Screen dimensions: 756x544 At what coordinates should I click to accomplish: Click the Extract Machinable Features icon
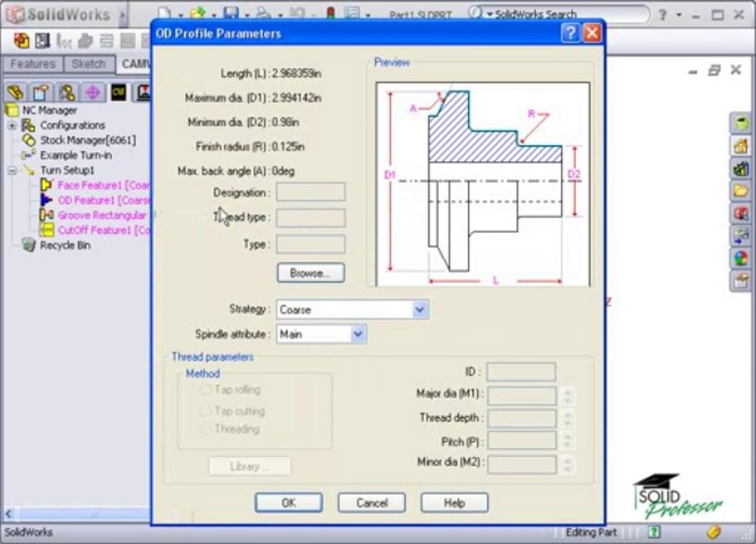click(x=21, y=41)
